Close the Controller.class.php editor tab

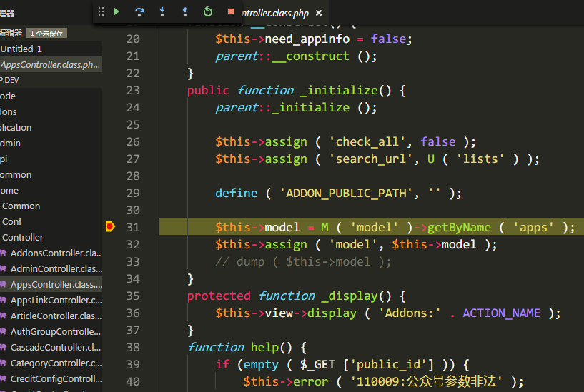(319, 13)
